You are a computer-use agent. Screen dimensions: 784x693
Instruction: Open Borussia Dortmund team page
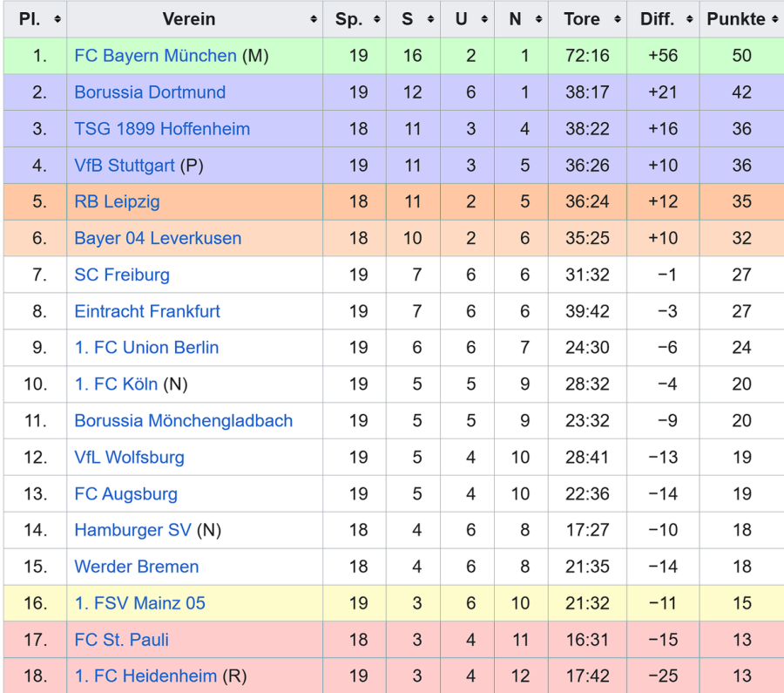click(150, 92)
